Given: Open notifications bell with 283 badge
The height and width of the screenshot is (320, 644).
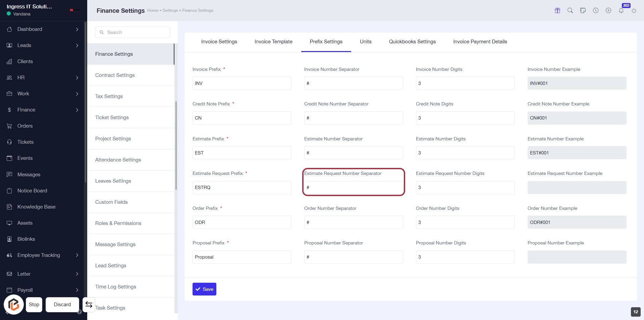Looking at the screenshot, I should [621, 10].
